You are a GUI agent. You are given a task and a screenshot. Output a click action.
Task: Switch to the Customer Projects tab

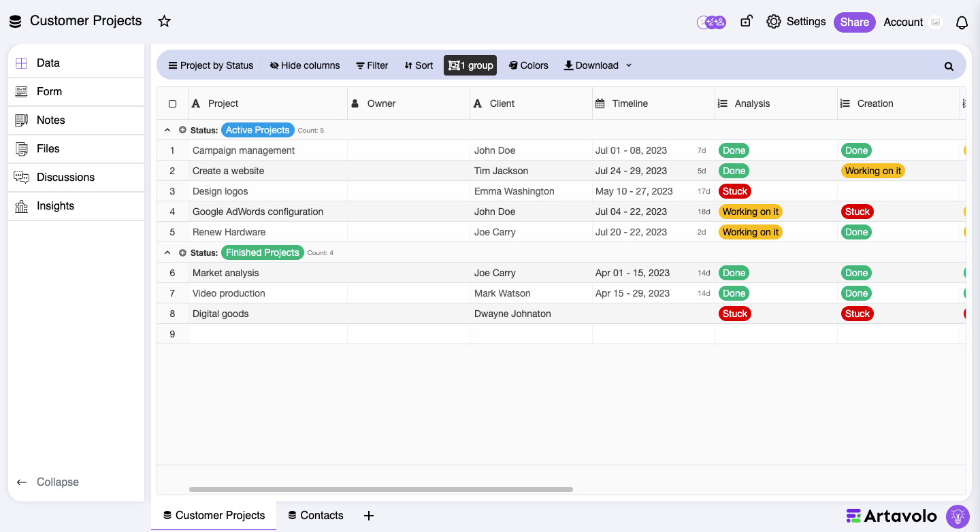coord(214,516)
